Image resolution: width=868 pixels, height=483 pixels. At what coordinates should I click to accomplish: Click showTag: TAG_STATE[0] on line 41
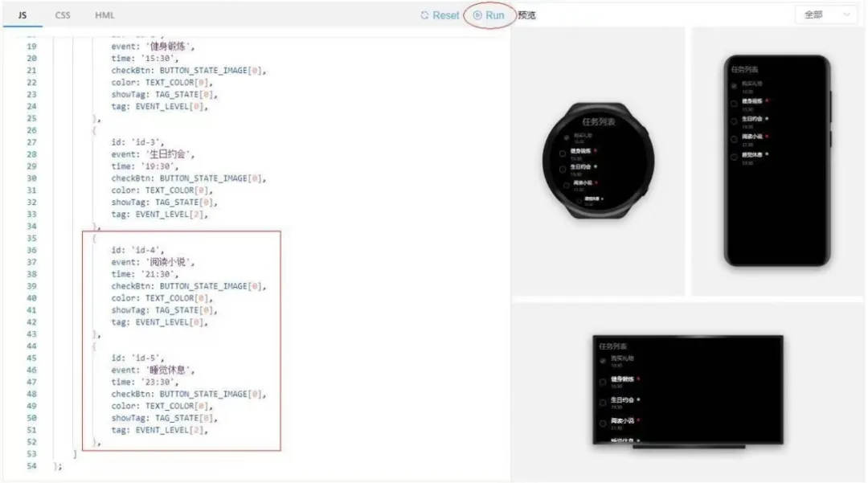click(x=165, y=310)
